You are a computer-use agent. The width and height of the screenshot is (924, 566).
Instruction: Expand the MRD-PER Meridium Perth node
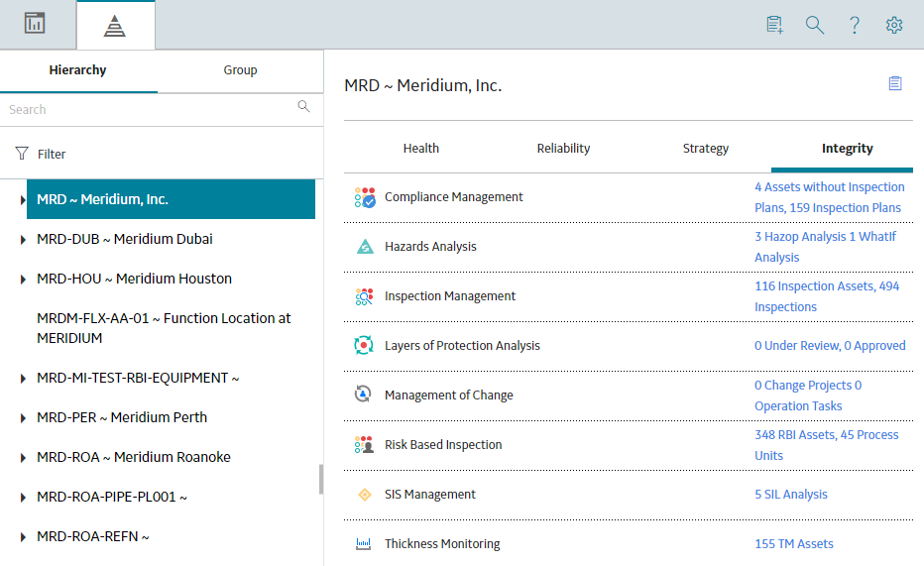point(23,418)
